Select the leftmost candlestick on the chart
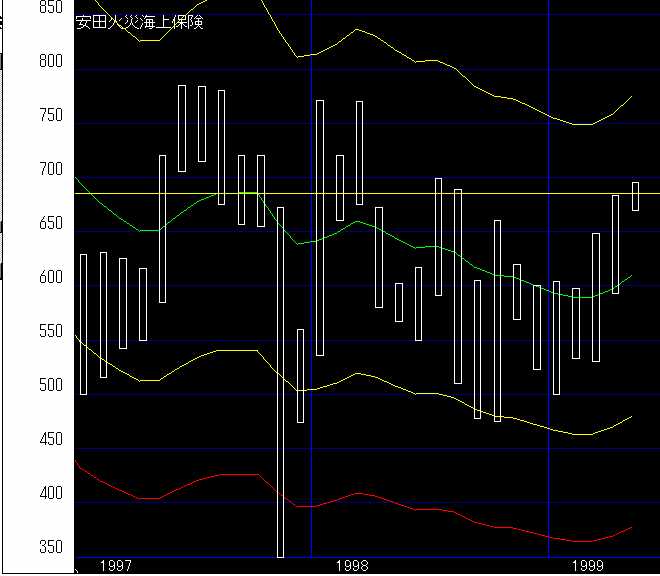The image size is (660, 576). [x=84, y=324]
